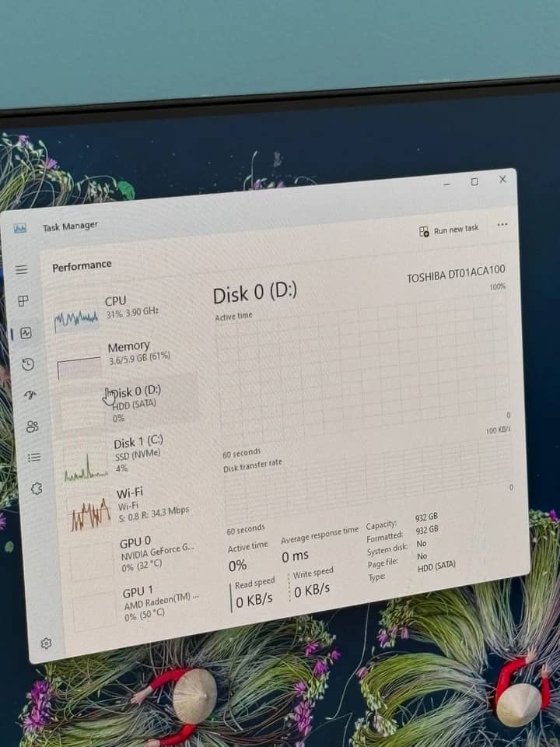560x747 pixels.
Task: Click the TOSHIBA DT01ACA100 model text
Action: [x=456, y=274]
